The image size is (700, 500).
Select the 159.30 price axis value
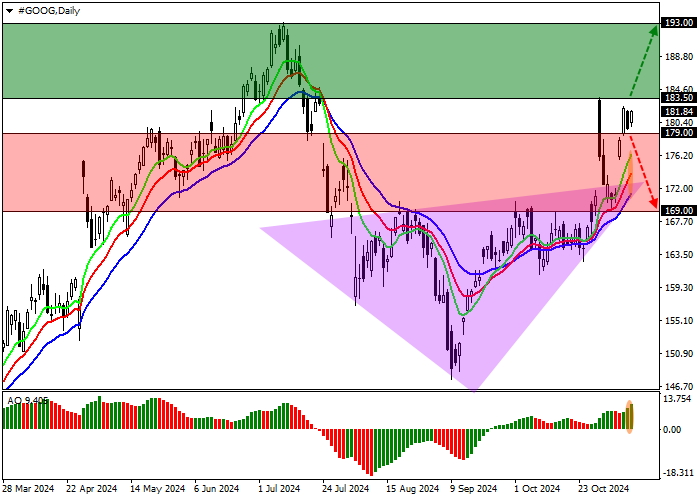(x=679, y=288)
